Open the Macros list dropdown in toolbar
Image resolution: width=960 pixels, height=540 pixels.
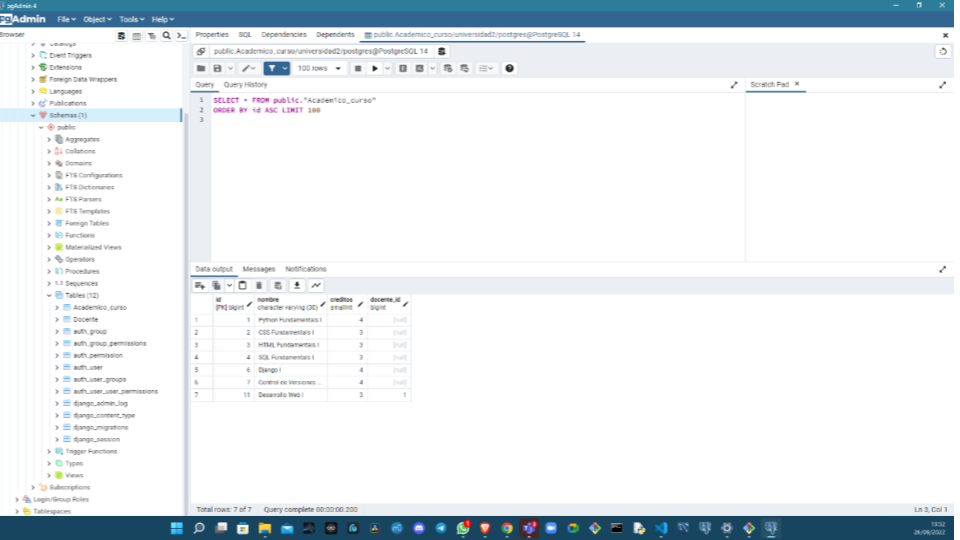486,69
